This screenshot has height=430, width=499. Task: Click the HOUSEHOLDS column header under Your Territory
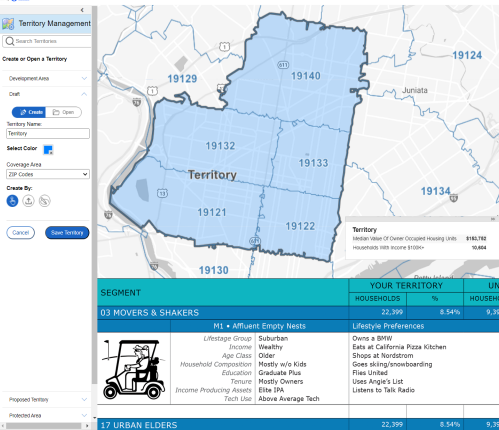click(x=378, y=299)
